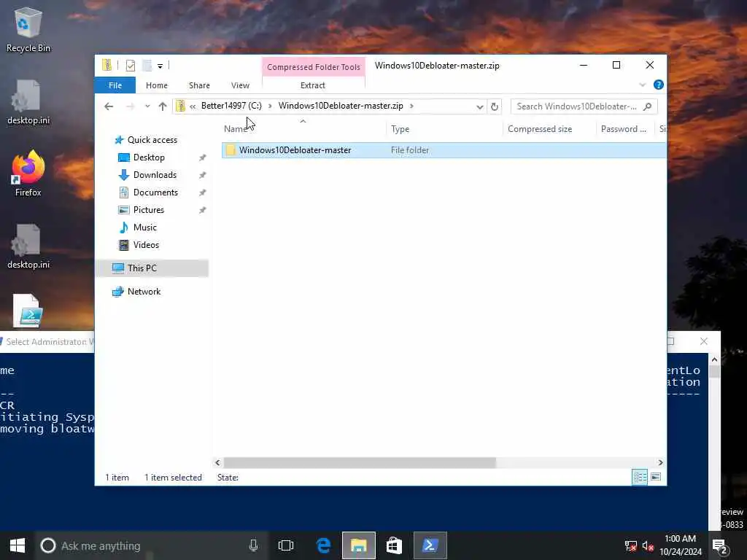Screen dimensions: 747x560
Task: Expand address bar history dropdown
Action: point(479,106)
